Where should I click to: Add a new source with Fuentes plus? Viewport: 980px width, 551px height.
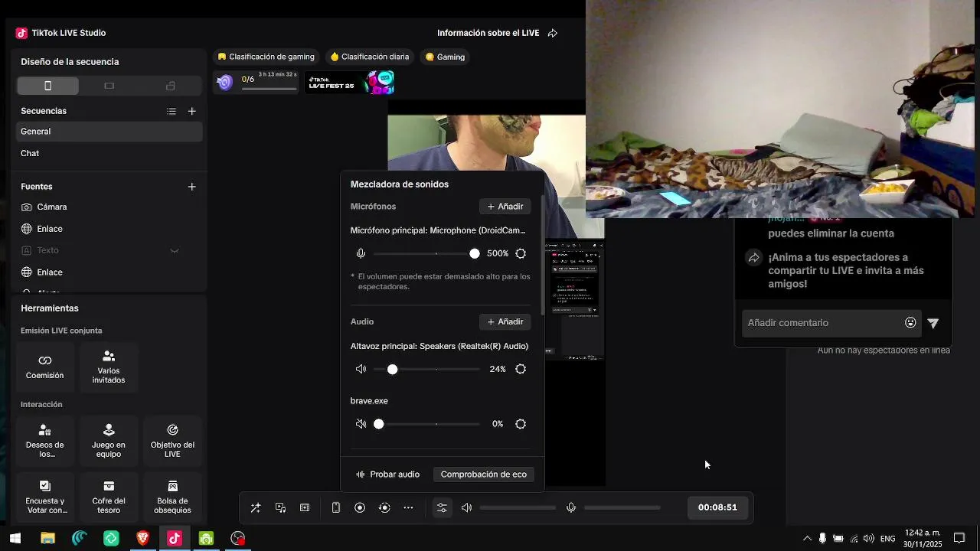click(192, 187)
